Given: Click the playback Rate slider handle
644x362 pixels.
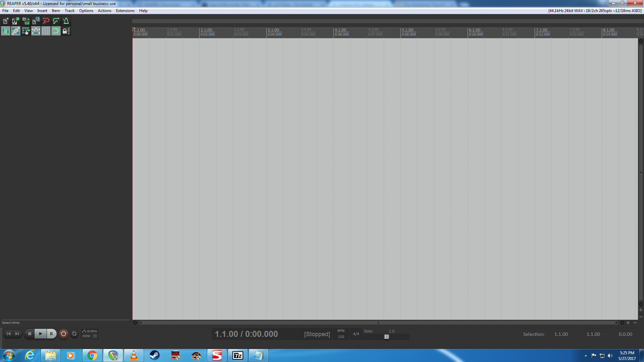Looking at the screenshot, I should 386,337.
